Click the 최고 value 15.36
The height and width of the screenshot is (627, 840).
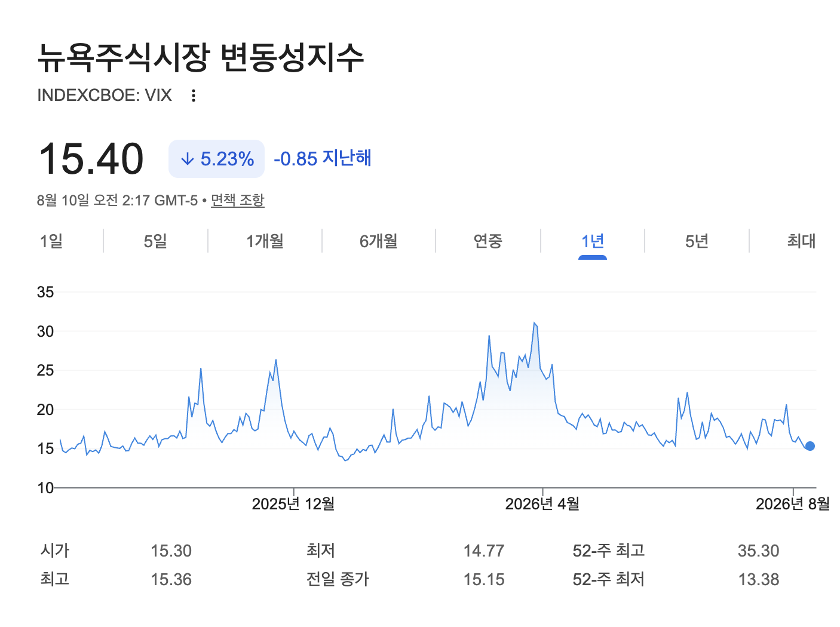(171, 579)
